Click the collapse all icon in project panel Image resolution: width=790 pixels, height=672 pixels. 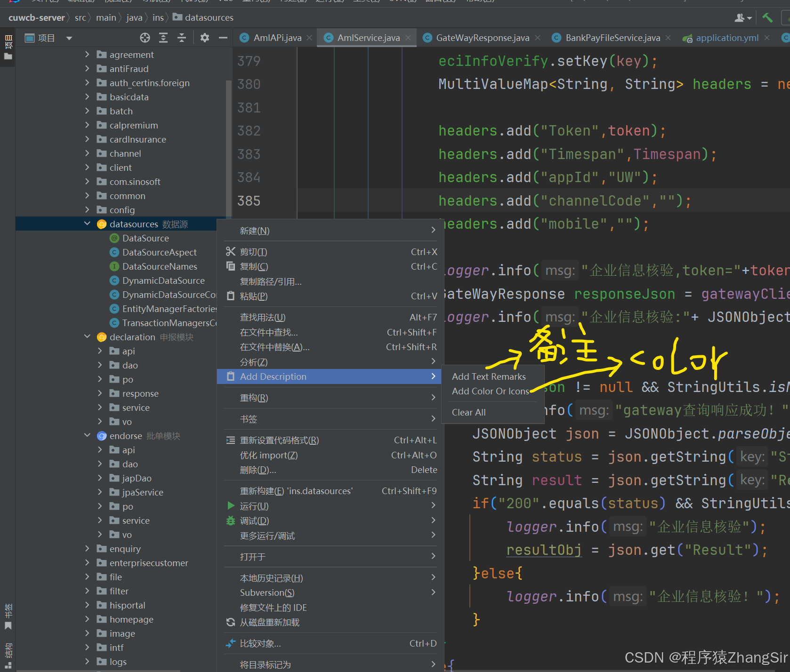pos(182,38)
